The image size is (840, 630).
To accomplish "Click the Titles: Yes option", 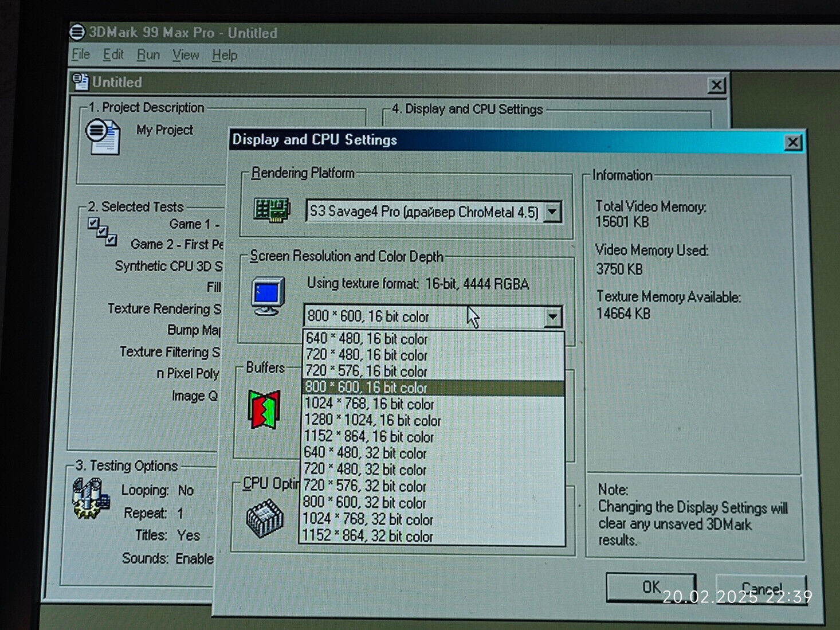I will pos(168,535).
